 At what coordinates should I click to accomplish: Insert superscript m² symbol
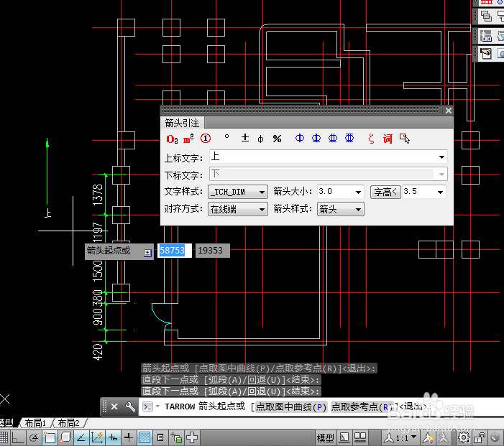point(188,139)
